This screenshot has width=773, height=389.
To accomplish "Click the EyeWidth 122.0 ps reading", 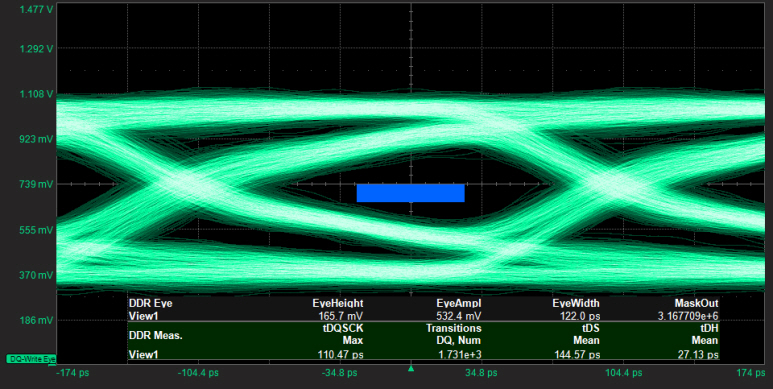I will pyautogui.click(x=580, y=316).
